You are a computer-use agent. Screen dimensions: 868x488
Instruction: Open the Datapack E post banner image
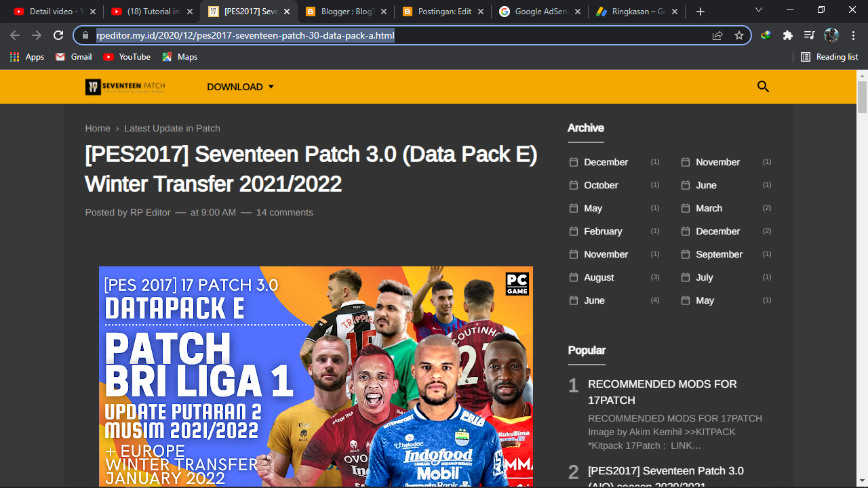(316, 376)
